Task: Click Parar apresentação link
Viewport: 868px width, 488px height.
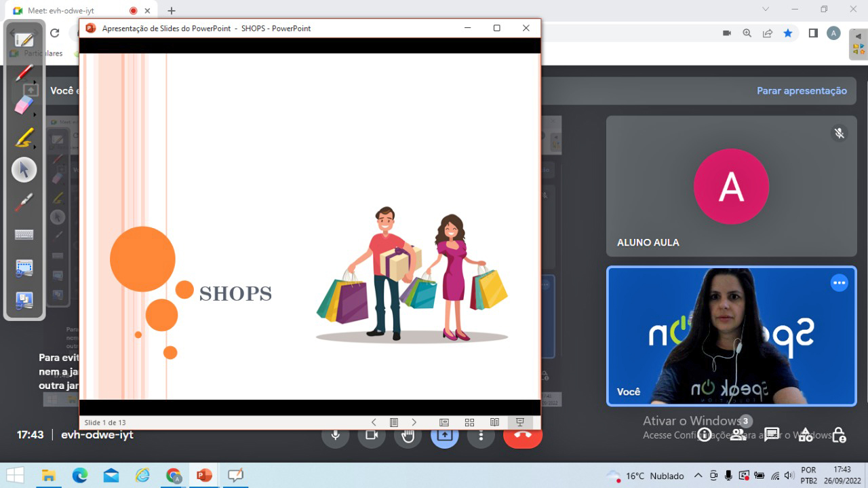Action: (802, 91)
